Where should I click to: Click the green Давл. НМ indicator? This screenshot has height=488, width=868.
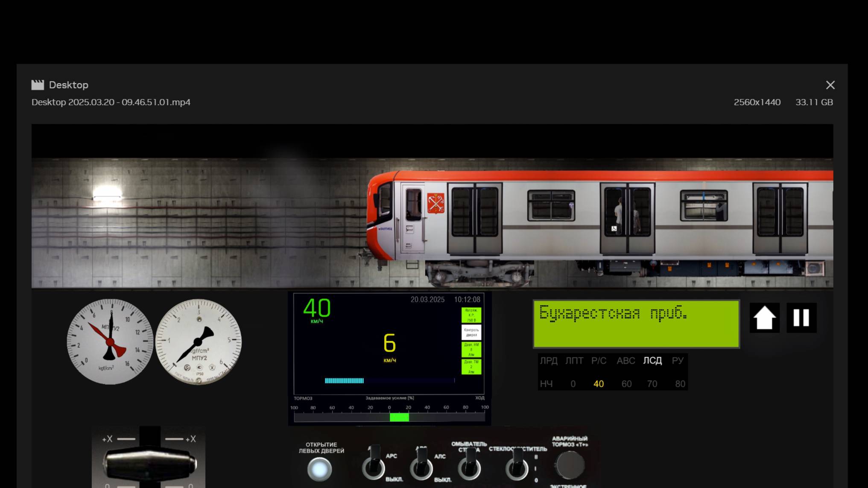[471, 350]
